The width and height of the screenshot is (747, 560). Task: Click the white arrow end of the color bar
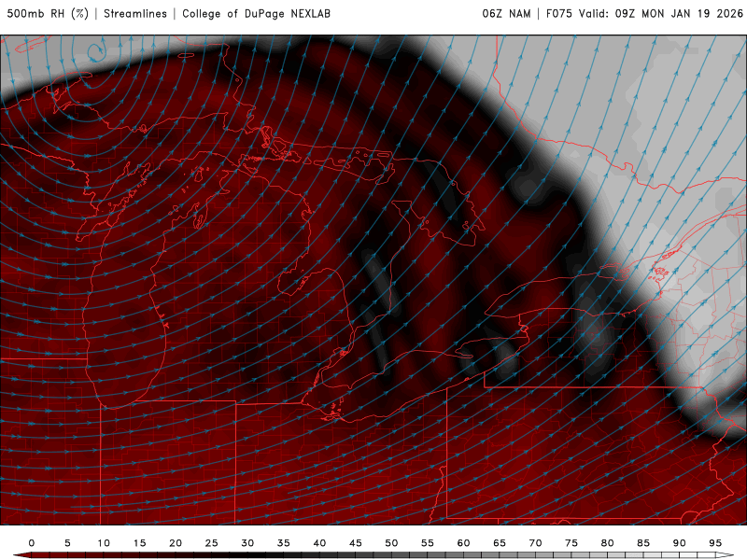(726, 555)
